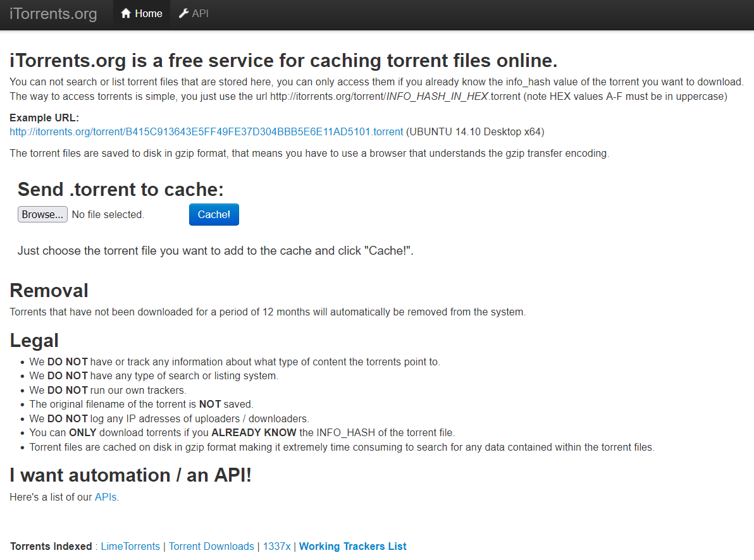Screen dimensions: 754x560
Task: Click the sentence about 12 months removal
Action: click(x=268, y=312)
